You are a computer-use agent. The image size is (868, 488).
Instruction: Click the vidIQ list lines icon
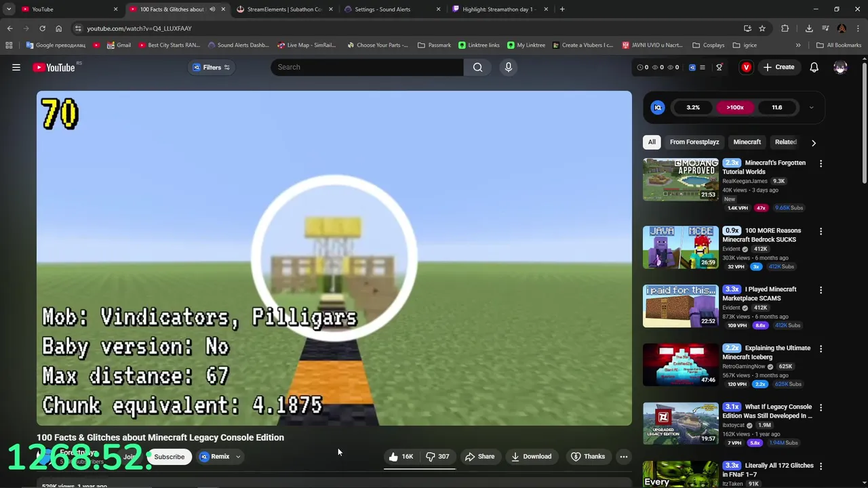click(x=703, y=67)
